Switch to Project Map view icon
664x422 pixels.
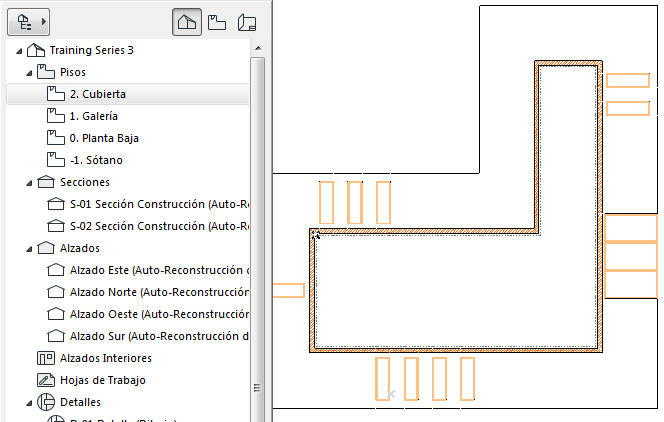coord(187,22)
